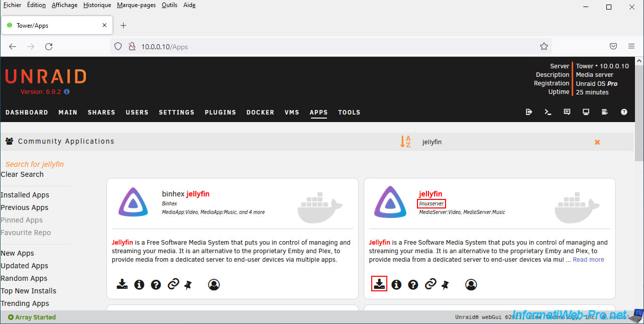
Task: Pin the binhex jellyfin app
Action: tap(188, 285)
